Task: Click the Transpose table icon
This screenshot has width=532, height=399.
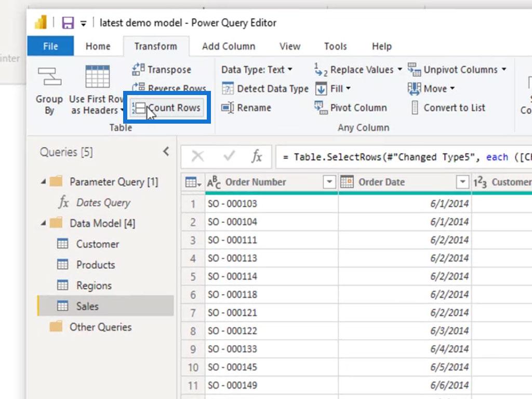Action: tap(138, 70)
